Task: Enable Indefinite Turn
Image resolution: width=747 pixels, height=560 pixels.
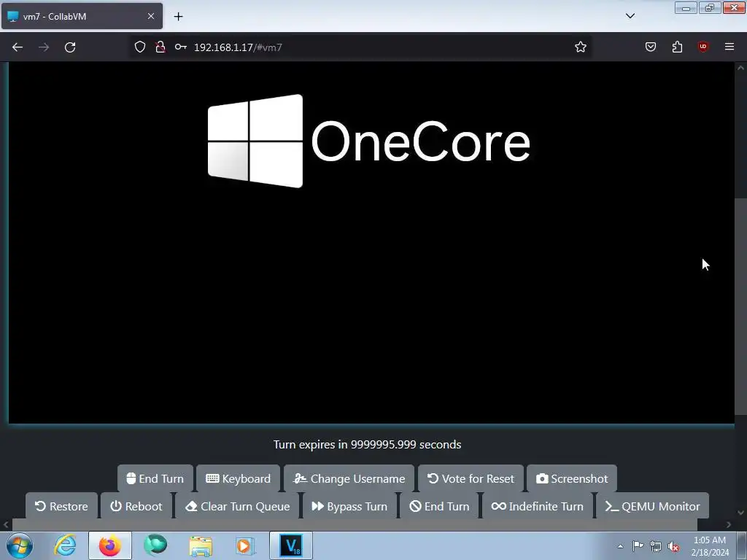Action: point(538,506)
